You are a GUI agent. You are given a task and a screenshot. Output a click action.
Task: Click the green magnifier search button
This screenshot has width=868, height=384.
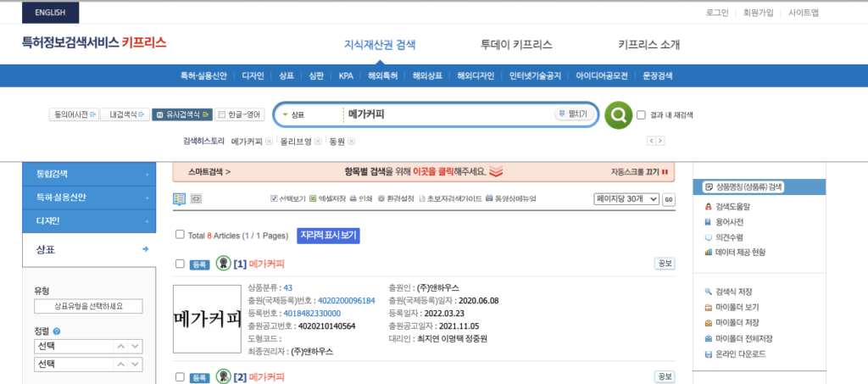coord(618,115)
